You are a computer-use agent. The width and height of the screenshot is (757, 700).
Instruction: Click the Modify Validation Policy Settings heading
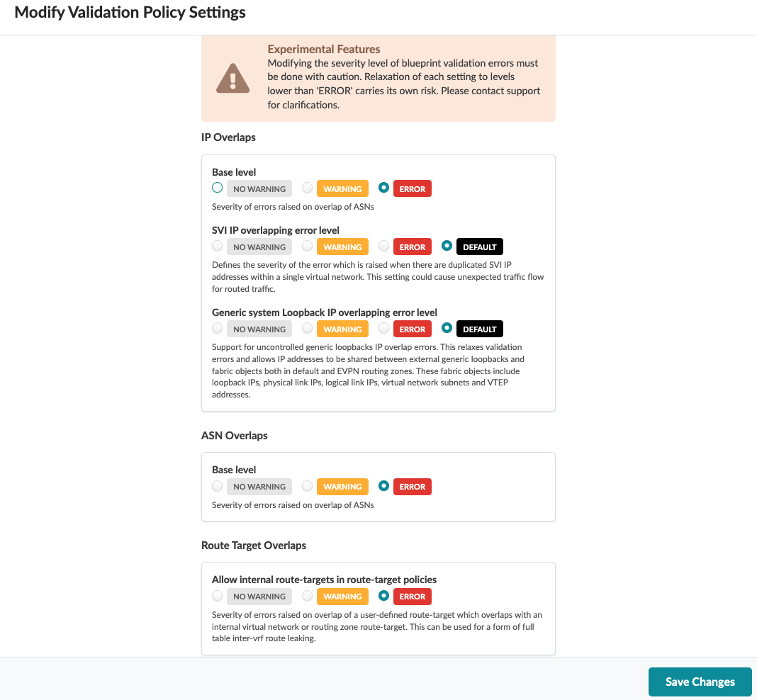(130, 13)
